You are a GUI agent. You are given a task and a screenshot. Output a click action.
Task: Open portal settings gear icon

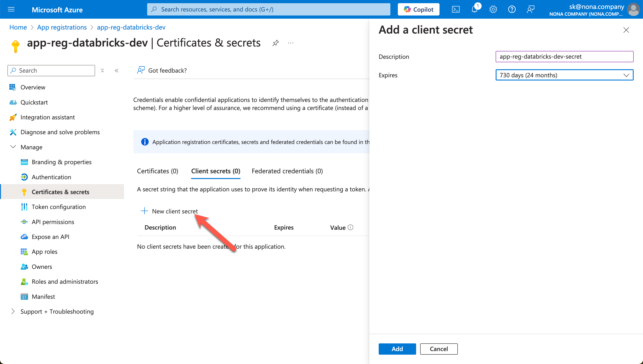[x=493, y=10]
